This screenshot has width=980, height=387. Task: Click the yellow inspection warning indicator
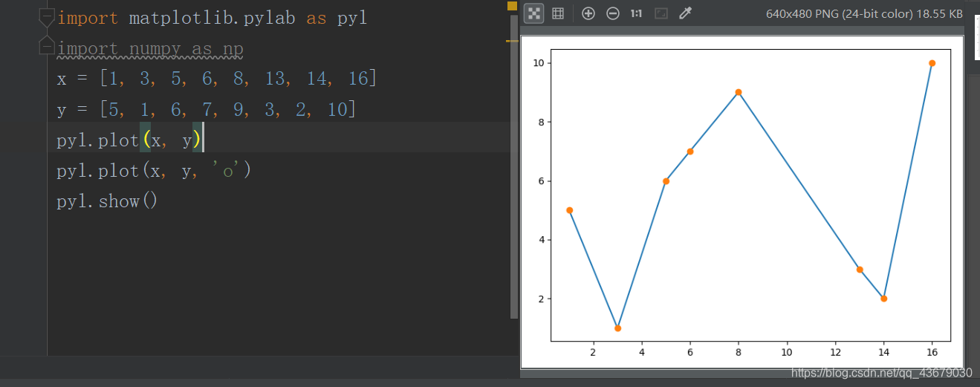512,6
